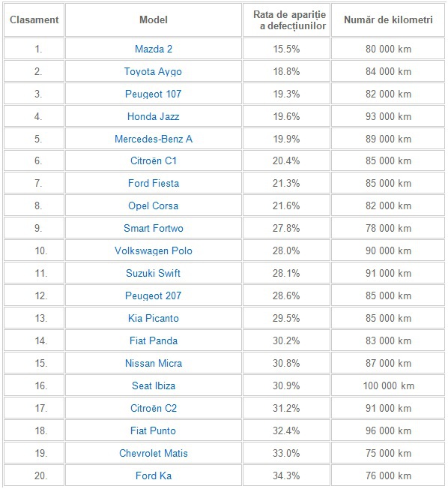Screen dimensions: 448x489
Task: Open the Suzuki Swift link
Action: (153, 273)
